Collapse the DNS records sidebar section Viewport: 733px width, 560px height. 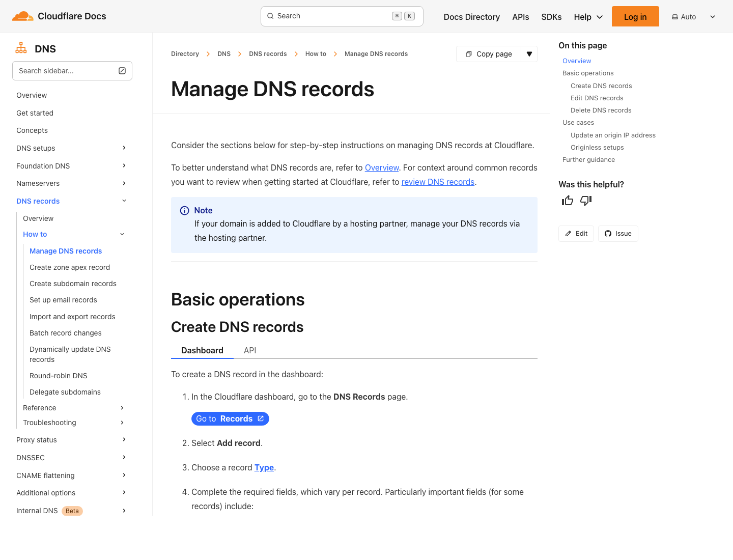tap(124, 201)
